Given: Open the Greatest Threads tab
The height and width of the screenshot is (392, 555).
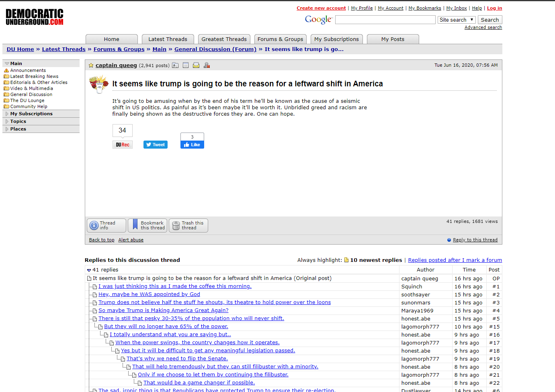Looking at the screenshot, I should [x=224, y=39].
